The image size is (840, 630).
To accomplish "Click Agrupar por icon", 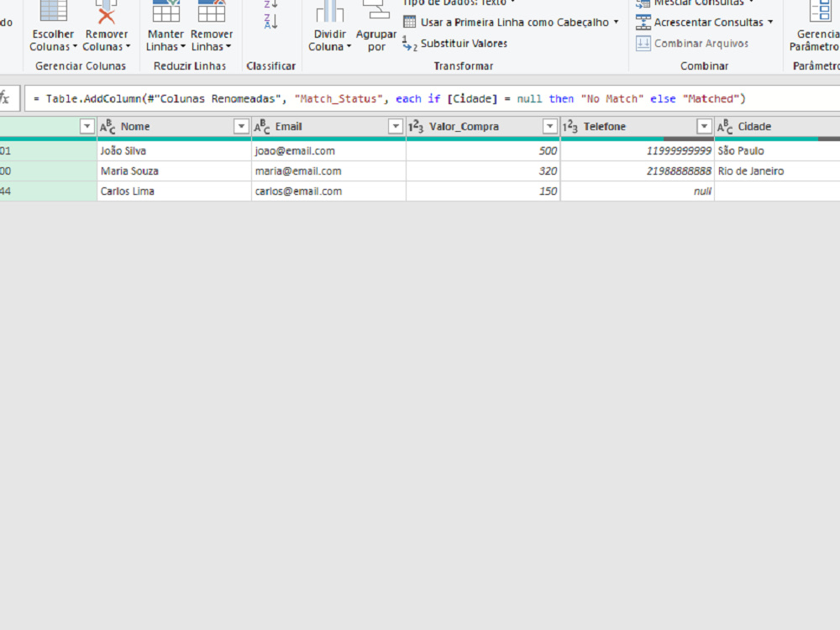I will 376,11.
